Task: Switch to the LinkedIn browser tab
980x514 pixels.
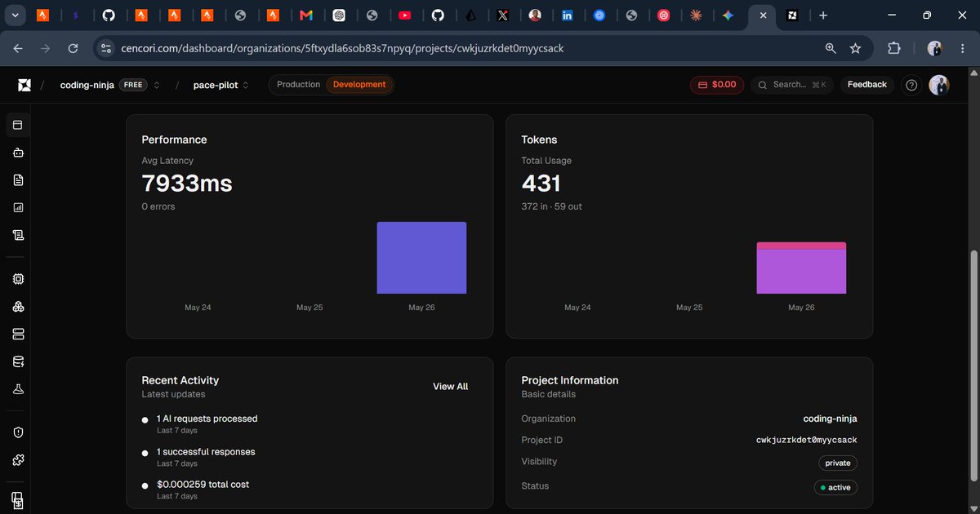Action: (x=567, y=15)
